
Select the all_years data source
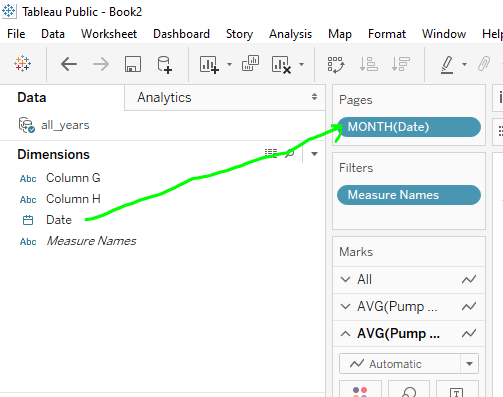tap(65, 125)
